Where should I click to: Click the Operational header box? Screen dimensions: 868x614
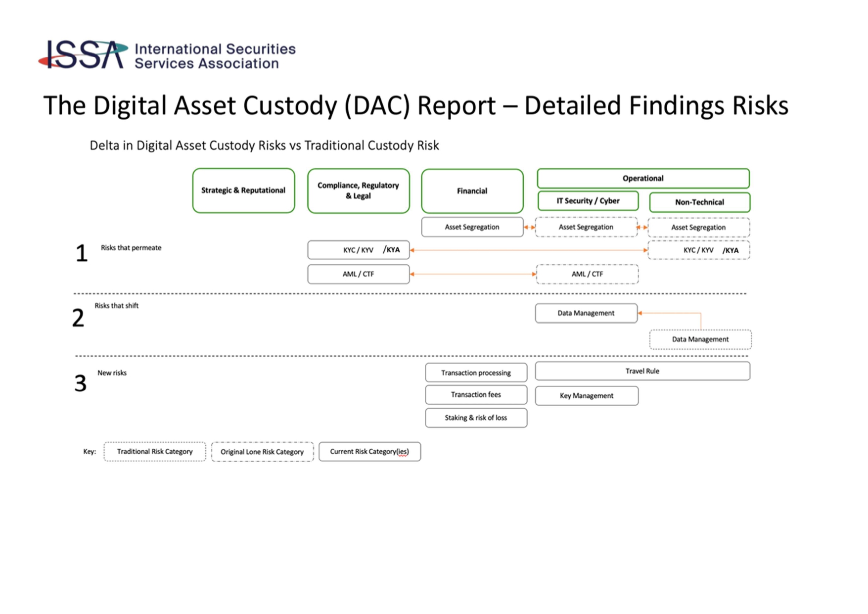[x=643, y=178]
